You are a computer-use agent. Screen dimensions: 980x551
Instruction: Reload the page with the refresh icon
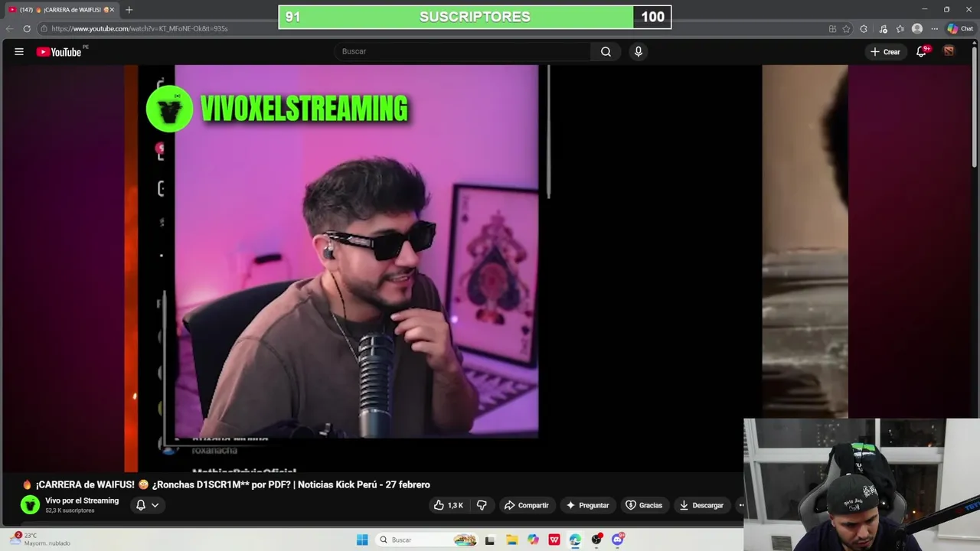point(27,28)
